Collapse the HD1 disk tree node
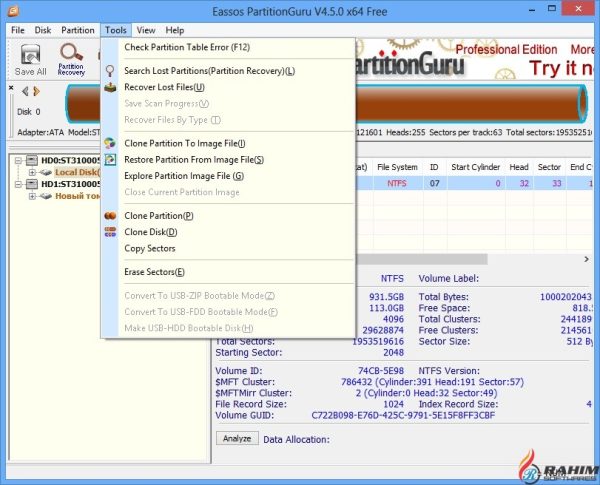 (18, 184)
